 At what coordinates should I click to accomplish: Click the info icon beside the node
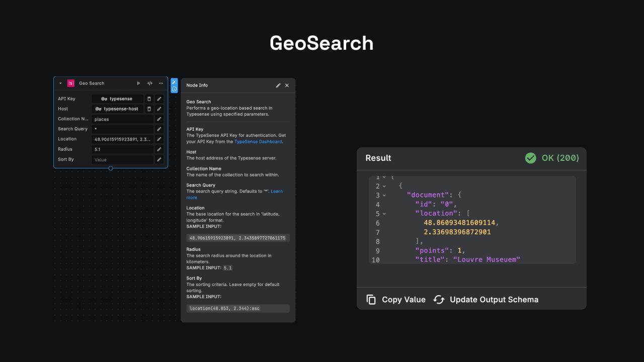tap(174, 89)
